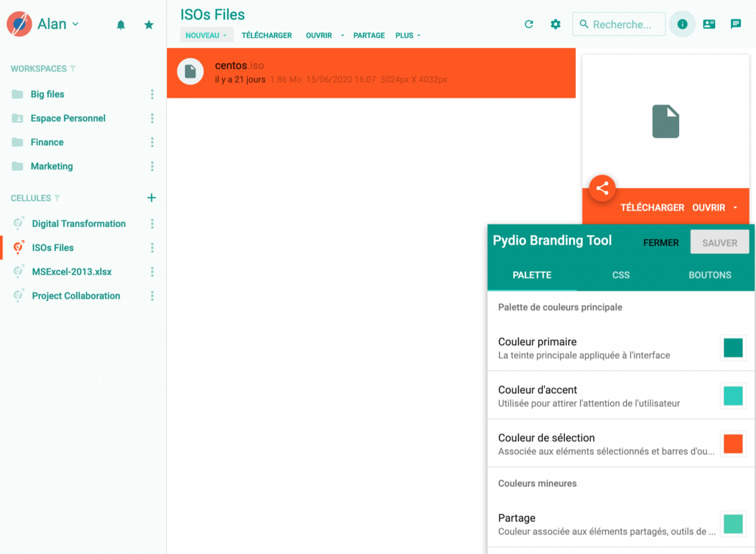Viewport: 756px width, 554px height.
Task: Filter the Workspaces list
Action: click(x=72, y=69)
